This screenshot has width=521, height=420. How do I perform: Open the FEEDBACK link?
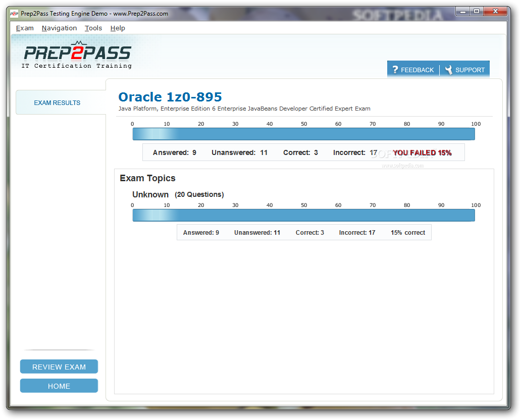tap(417, 70)
